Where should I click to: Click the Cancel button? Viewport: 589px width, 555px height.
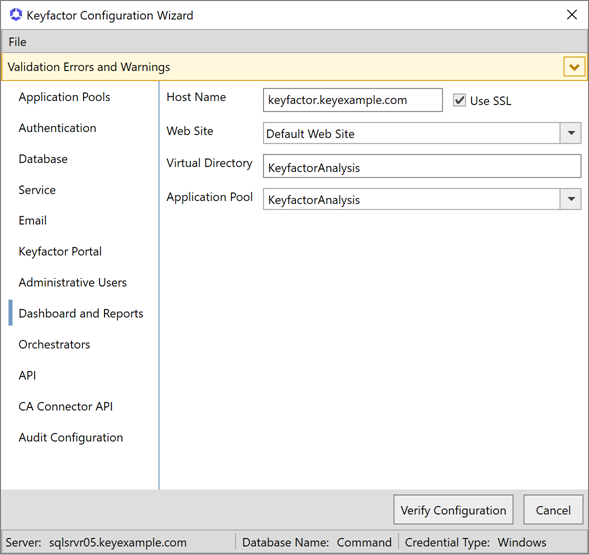tap(553, 510)
